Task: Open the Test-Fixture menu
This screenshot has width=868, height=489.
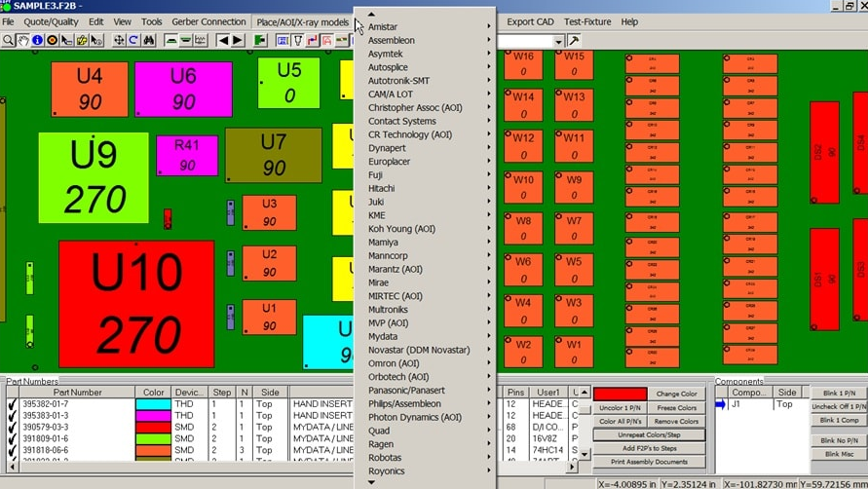Action: (587, 21)
